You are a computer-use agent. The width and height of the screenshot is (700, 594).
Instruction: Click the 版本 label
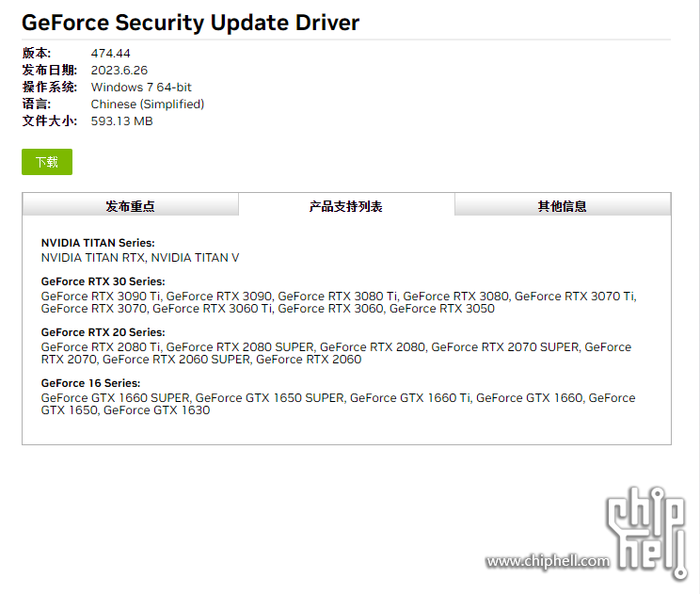coord(37,54)
